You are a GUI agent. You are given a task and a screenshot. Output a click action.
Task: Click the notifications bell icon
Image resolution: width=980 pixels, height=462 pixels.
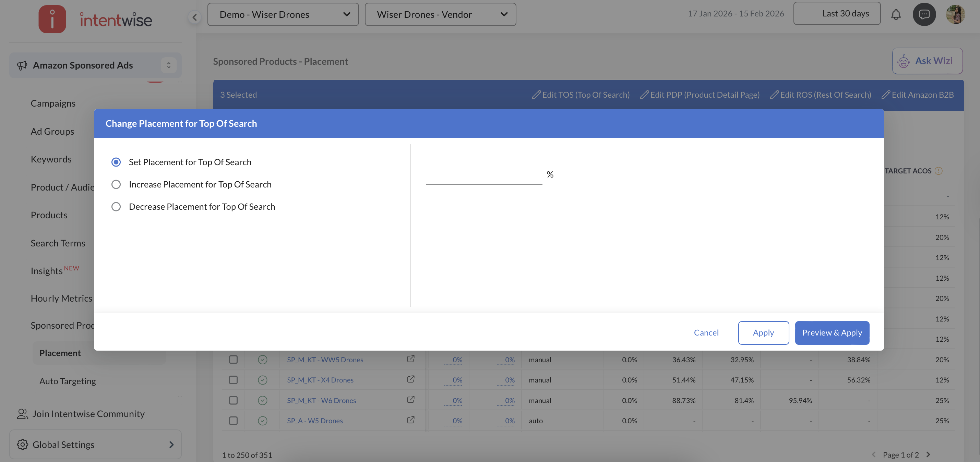click(896, 14)
